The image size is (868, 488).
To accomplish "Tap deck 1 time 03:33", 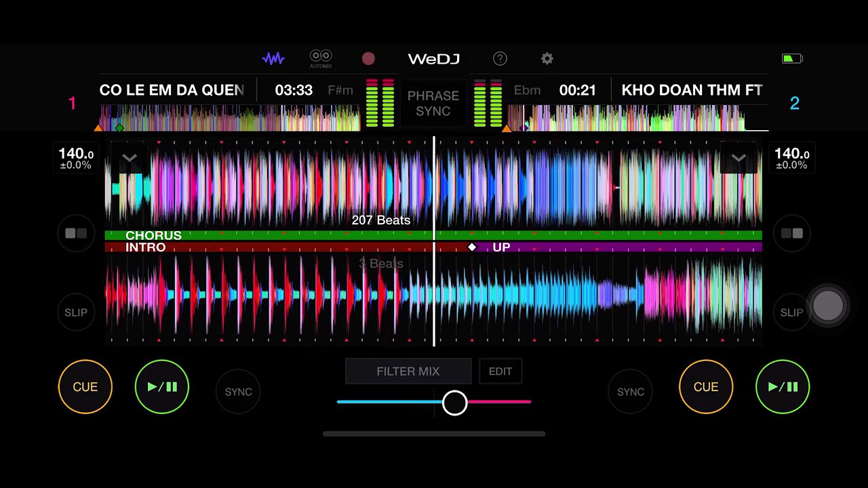I will (x=294, y=90).
